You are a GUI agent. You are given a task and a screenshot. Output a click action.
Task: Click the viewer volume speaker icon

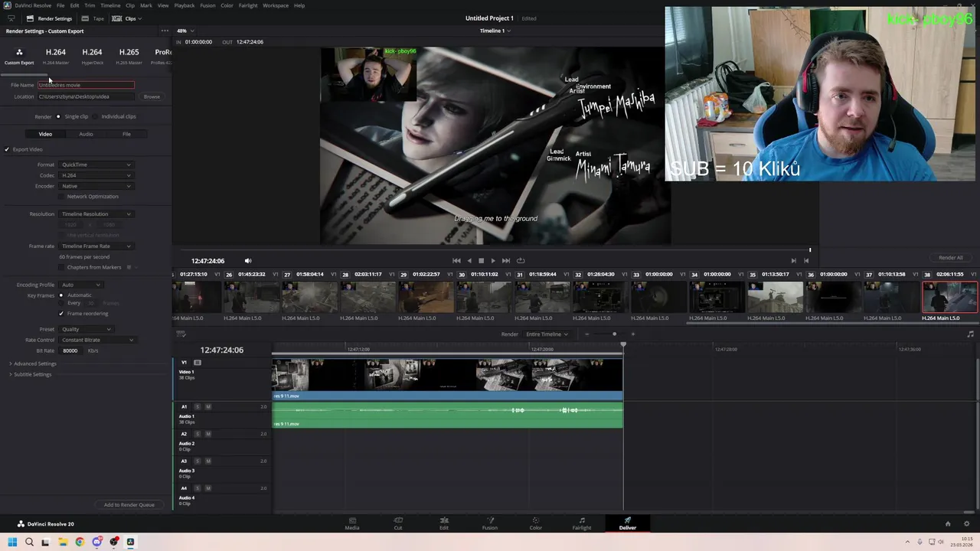[x=247, y=260]
